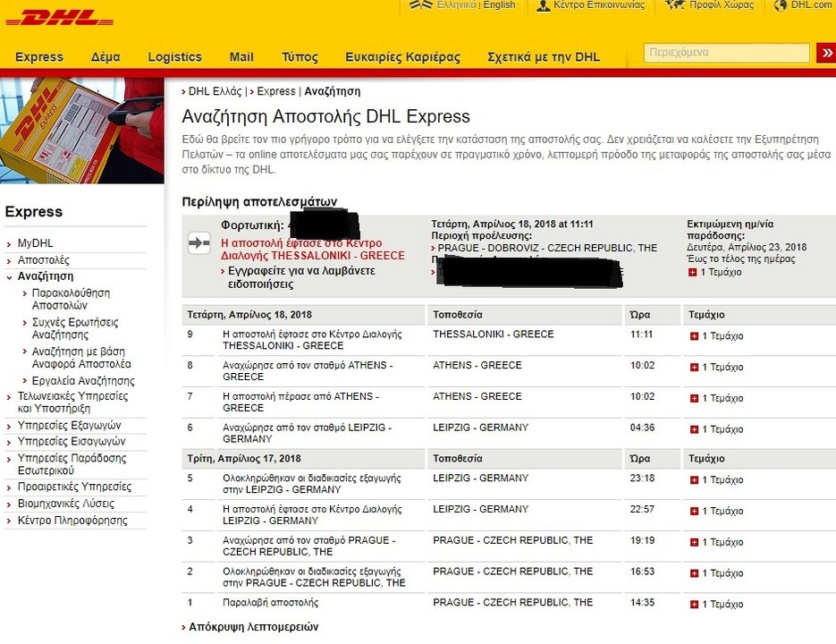Collapse Αναζήτηση sidebar section
The height and width of the screenshot is (644, 836).
pyautogui.click(x=46, y=276)
